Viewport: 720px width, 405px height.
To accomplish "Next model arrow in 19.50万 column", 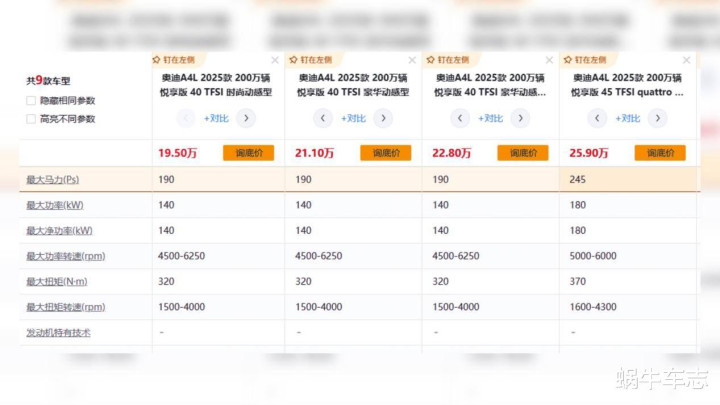I will (246, 118).
